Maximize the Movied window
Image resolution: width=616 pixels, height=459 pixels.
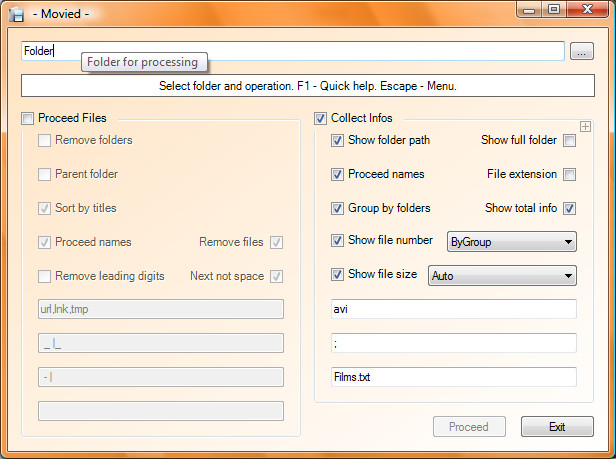[554, 9]
